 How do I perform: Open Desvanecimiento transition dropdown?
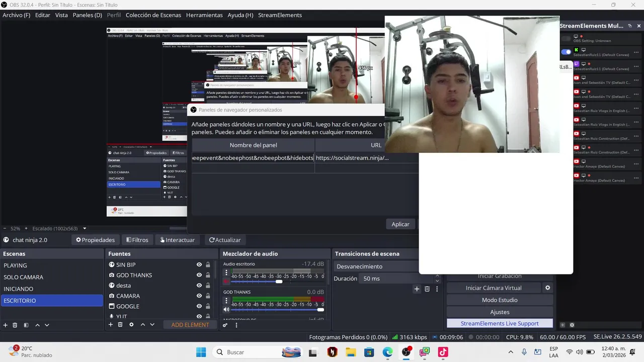click(376, 266)
